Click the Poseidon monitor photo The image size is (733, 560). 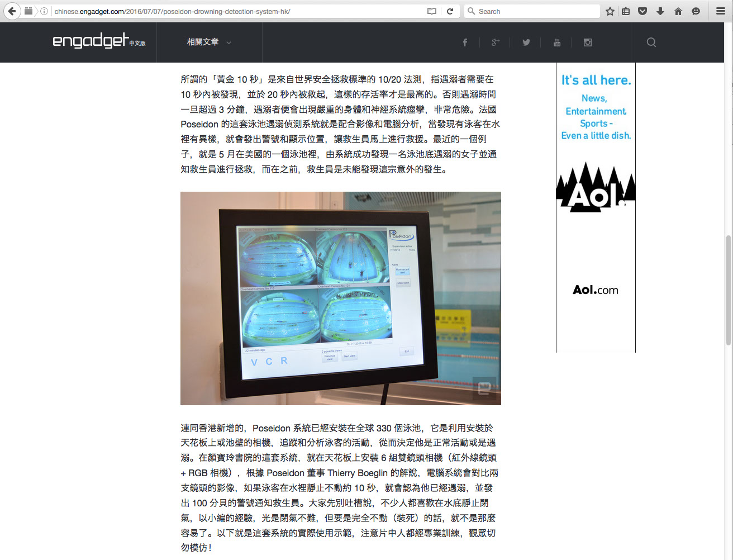coord(340,298)
